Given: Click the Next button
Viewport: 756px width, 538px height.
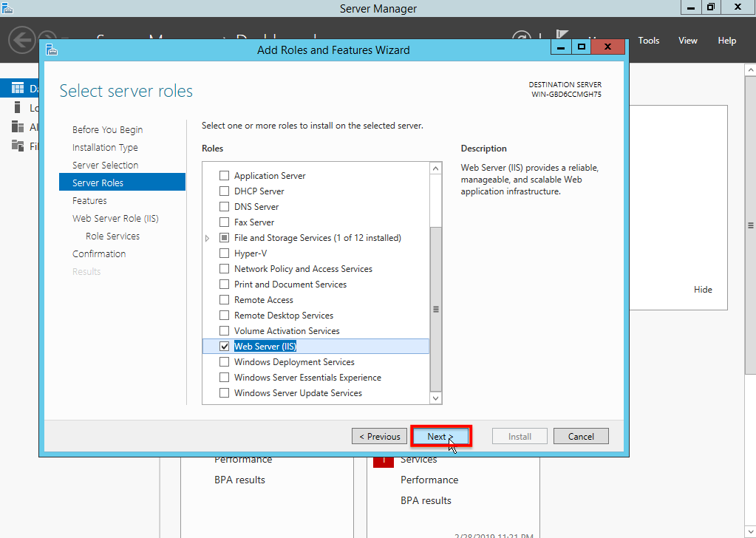Looking at the screenshot, I should [440, 436].
